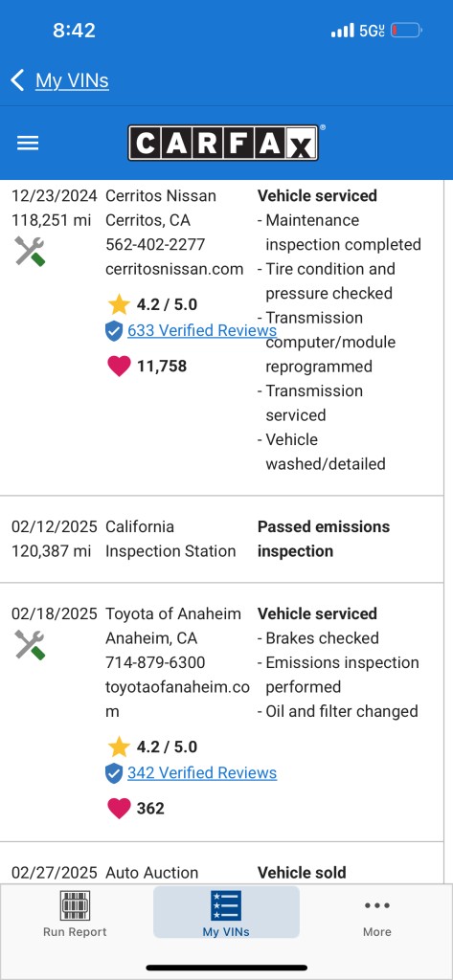The image size is (453, 980).
Task: Go back via My VINs link
Action: (72, 80)
